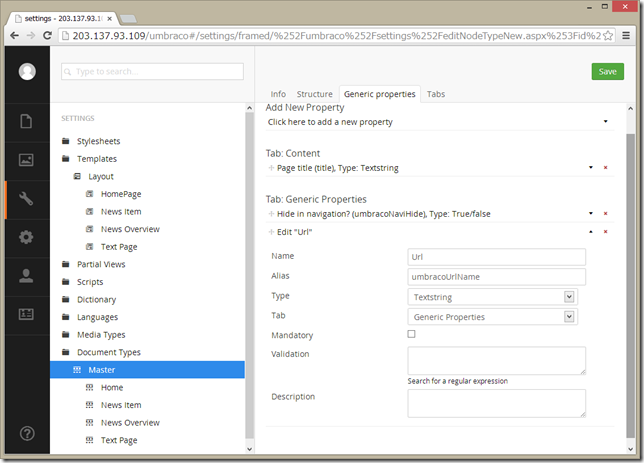Image resolution: width=644 pixels, height=463 pixels.
Task: Click the Document Types folder icon
Action: 66,352
